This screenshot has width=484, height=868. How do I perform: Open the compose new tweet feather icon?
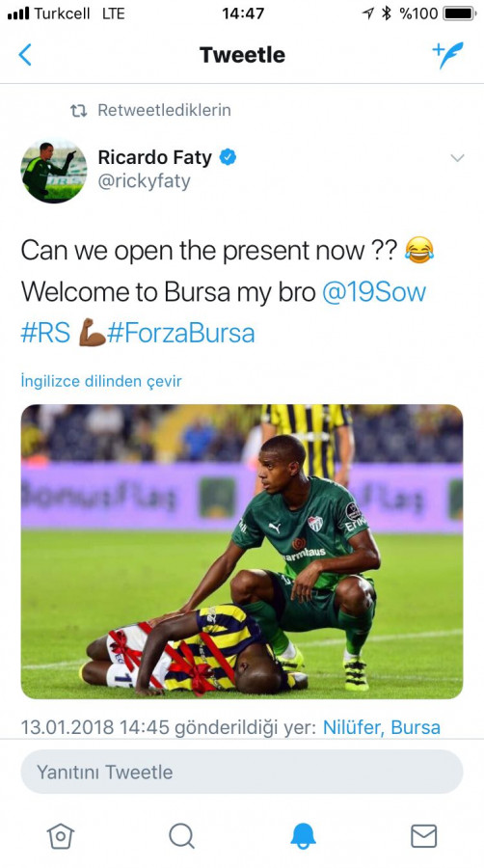(x=447, y=55)
